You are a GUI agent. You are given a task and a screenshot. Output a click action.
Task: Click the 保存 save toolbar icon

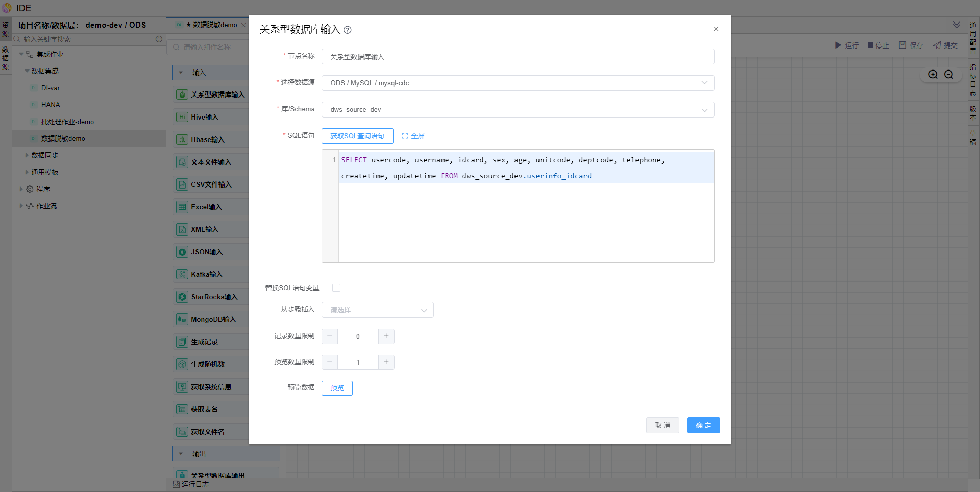point(903,45)
